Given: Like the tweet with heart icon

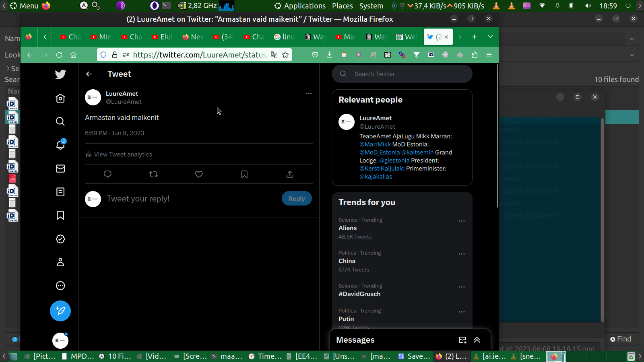Looking at the screenshot, I should pos(199,174).
